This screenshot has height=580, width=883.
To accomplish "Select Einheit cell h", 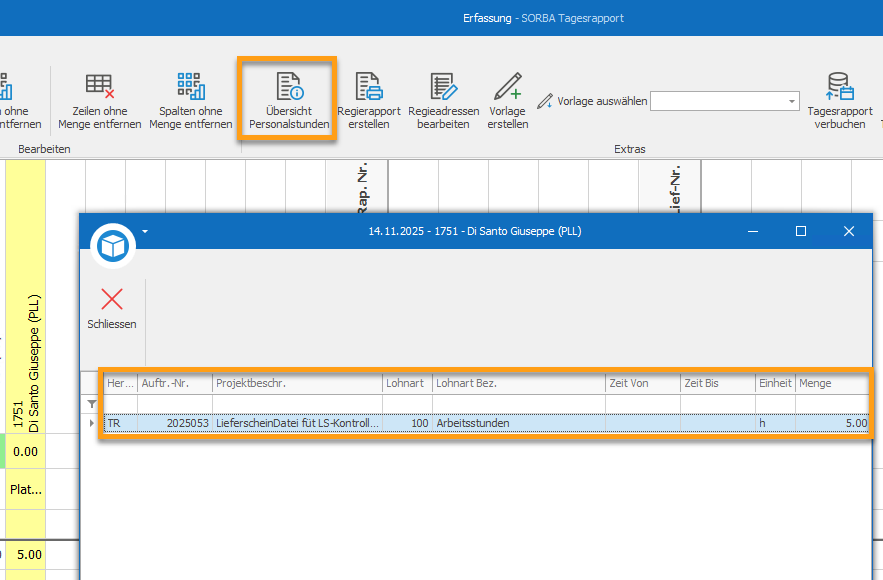I will [x=775, y=423].
